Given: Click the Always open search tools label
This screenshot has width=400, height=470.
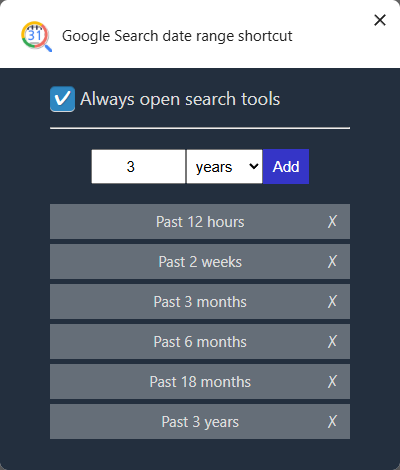Looking at the screenshot, I should coord(180,99).
